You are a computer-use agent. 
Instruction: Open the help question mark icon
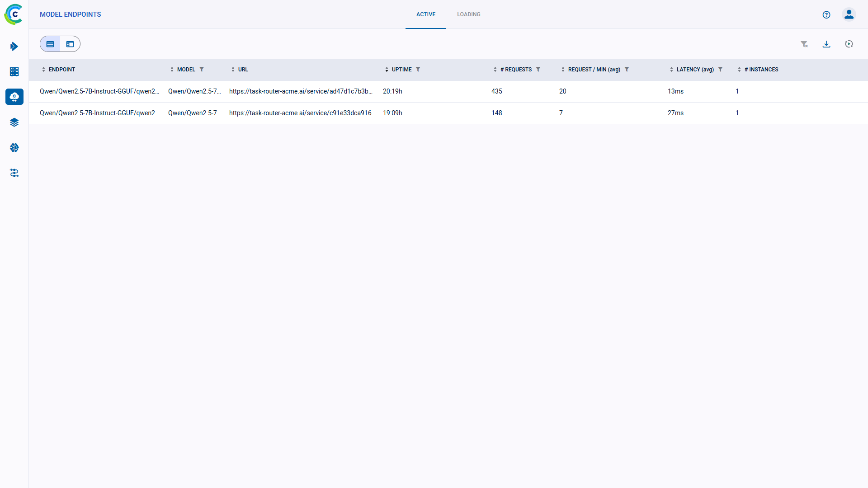tap(826, 14)
